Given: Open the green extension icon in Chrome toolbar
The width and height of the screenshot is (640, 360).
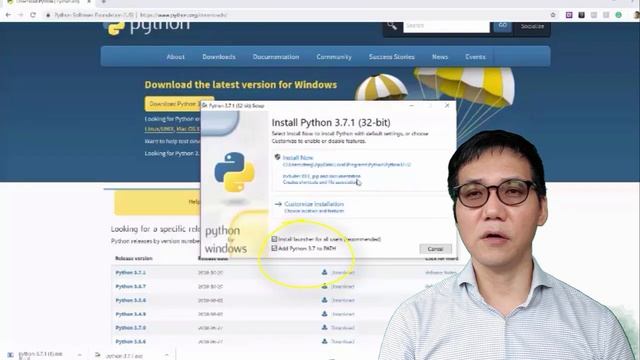Looking at the screenshot, I should (618, 15).
